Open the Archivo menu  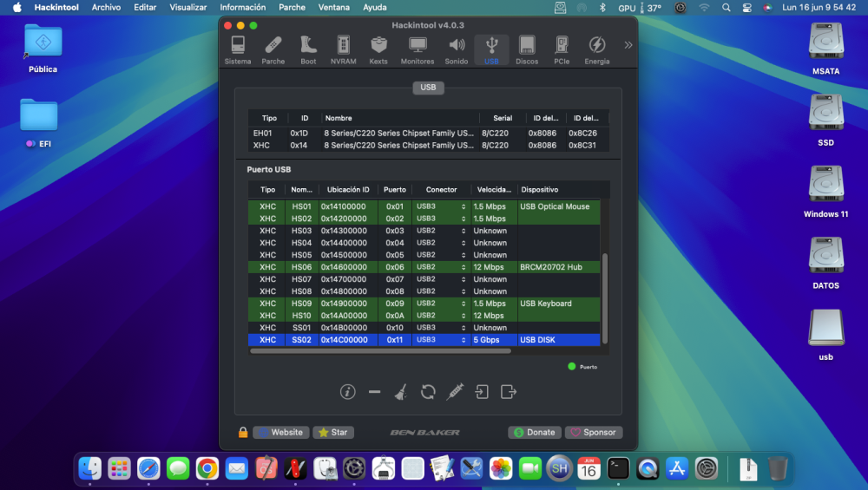pos(106,7)
